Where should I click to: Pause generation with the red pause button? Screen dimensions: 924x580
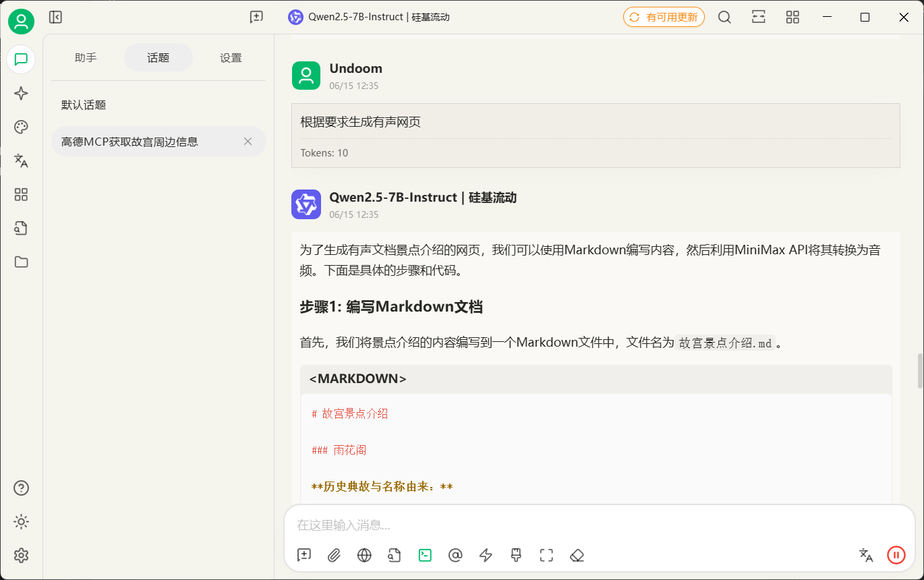896,555
